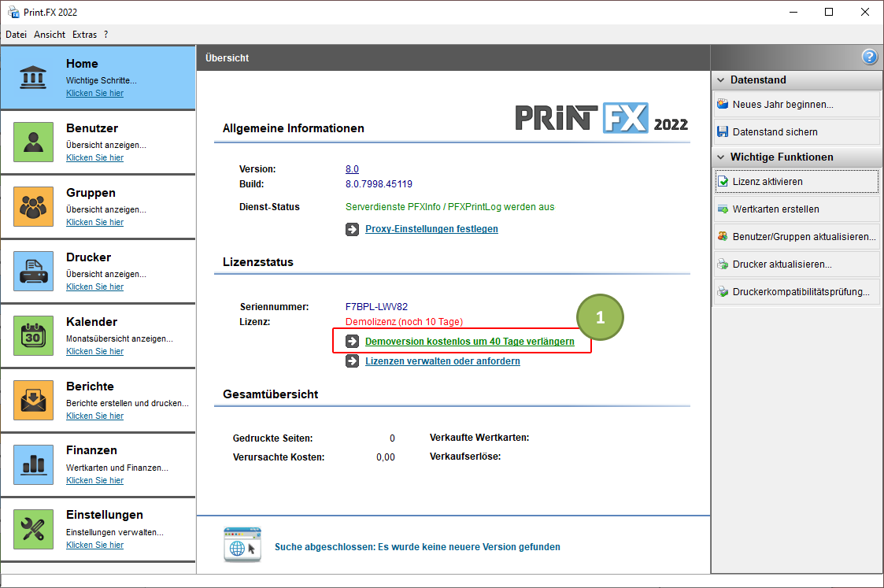
Task: Click 'Klicken Sie hier' under Home
Action: [x=94, y=94]
